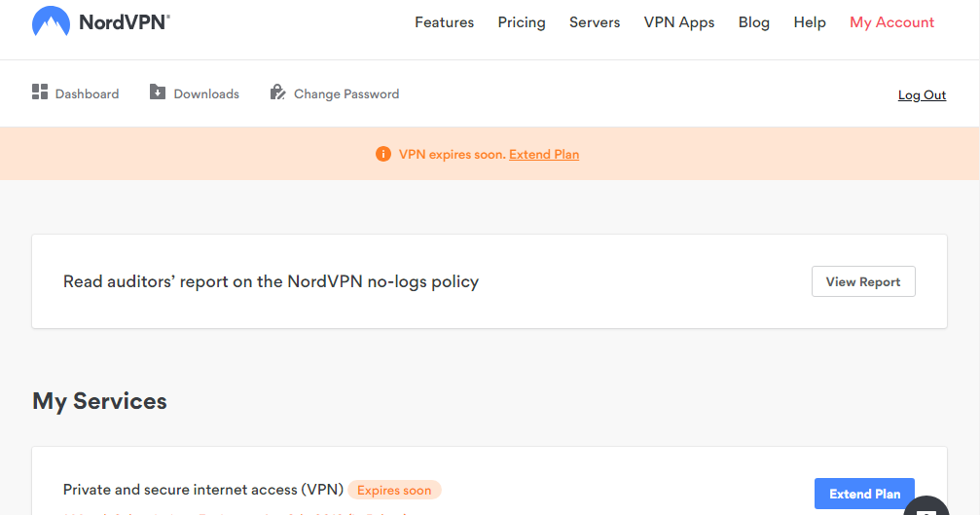The height and width of the screenshot is (515, 980).
Task: Click the Expires soon badge
Action: click(394, 490)
